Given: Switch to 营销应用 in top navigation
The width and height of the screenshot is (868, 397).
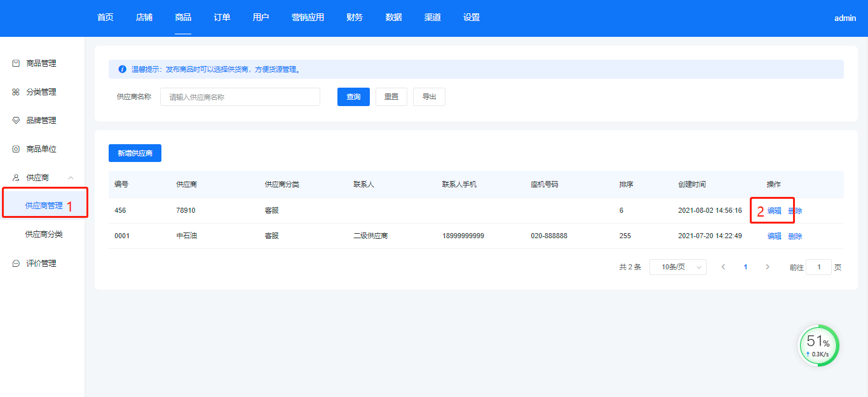Looking at the screenshot, I should tap(308, 18).
